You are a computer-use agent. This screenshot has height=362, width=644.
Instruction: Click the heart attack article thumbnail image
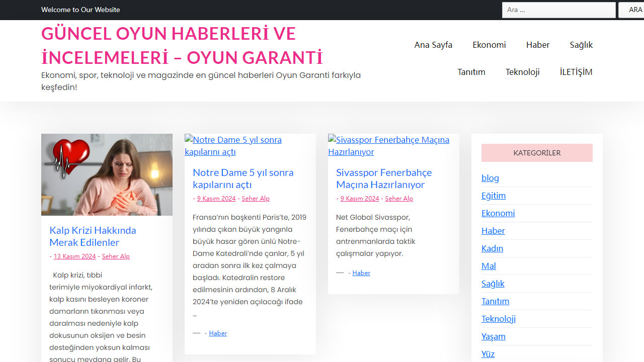(x=107, y=174)
